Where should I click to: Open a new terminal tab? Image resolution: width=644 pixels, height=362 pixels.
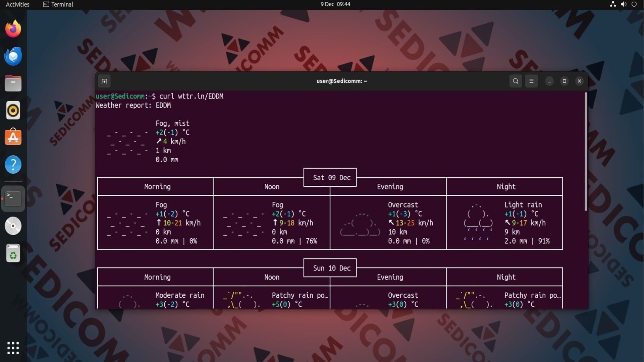click(x=104, y=81)
